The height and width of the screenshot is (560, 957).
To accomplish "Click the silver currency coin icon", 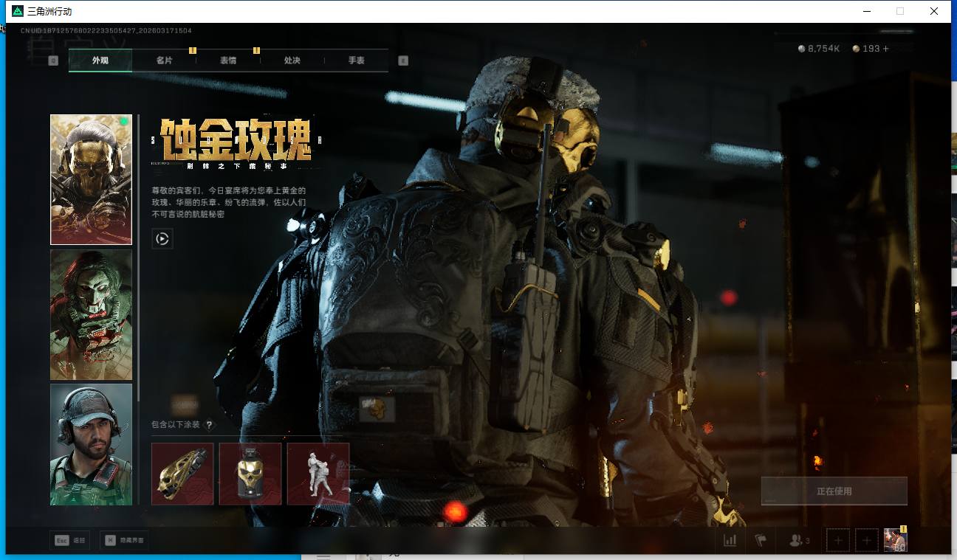I will (x=802, y=49).
